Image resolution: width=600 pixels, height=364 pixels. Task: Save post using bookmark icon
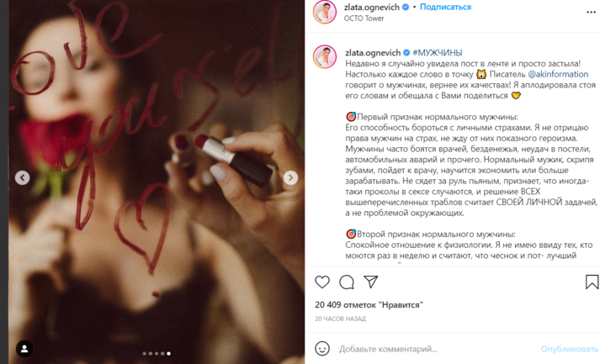click(x=592, y=282)
